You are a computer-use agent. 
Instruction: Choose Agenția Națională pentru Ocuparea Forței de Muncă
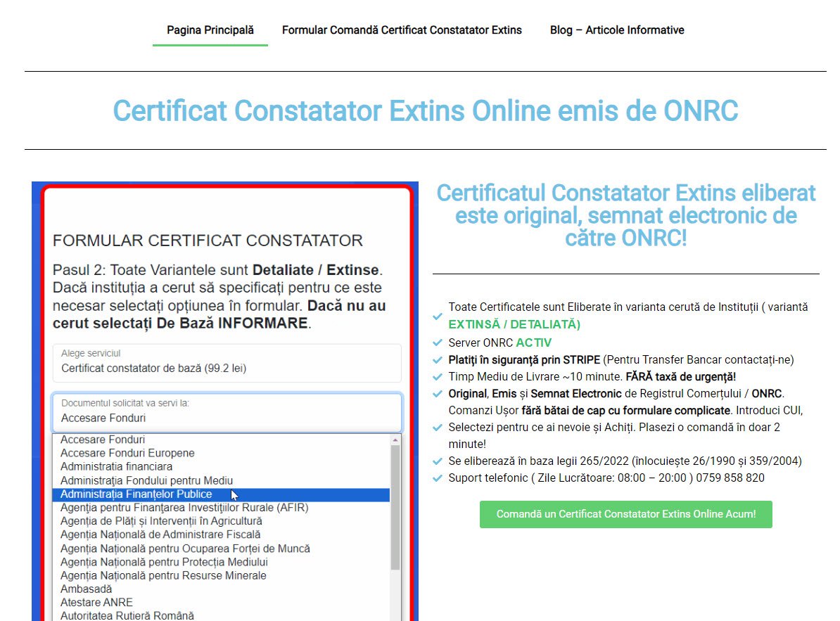[221, 548]
